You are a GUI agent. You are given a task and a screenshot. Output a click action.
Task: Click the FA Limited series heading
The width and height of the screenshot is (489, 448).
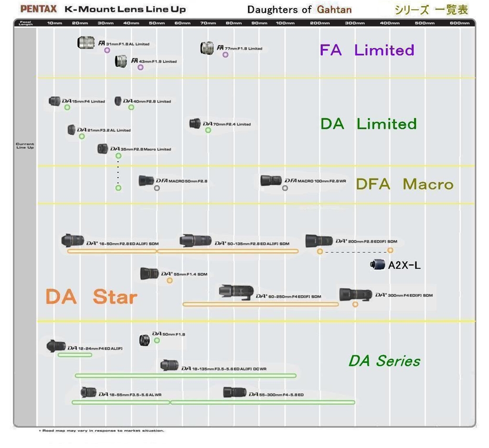point(367,50)
